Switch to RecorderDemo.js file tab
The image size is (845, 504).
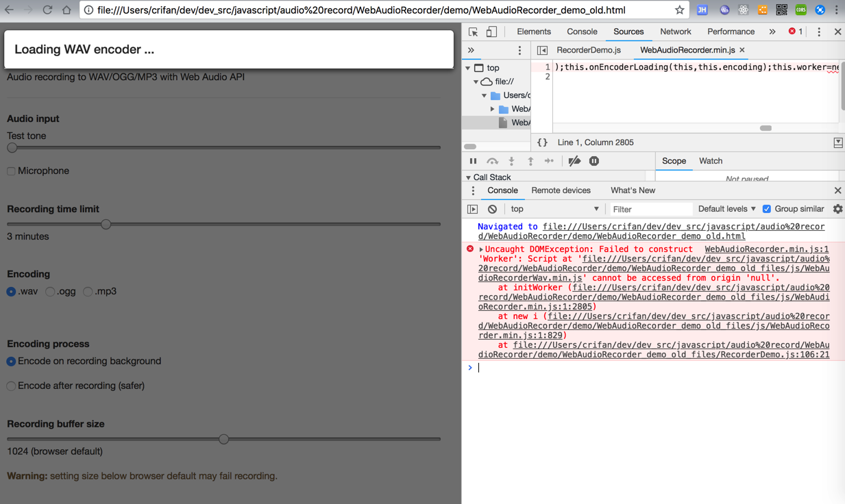[x=589, y=50]
